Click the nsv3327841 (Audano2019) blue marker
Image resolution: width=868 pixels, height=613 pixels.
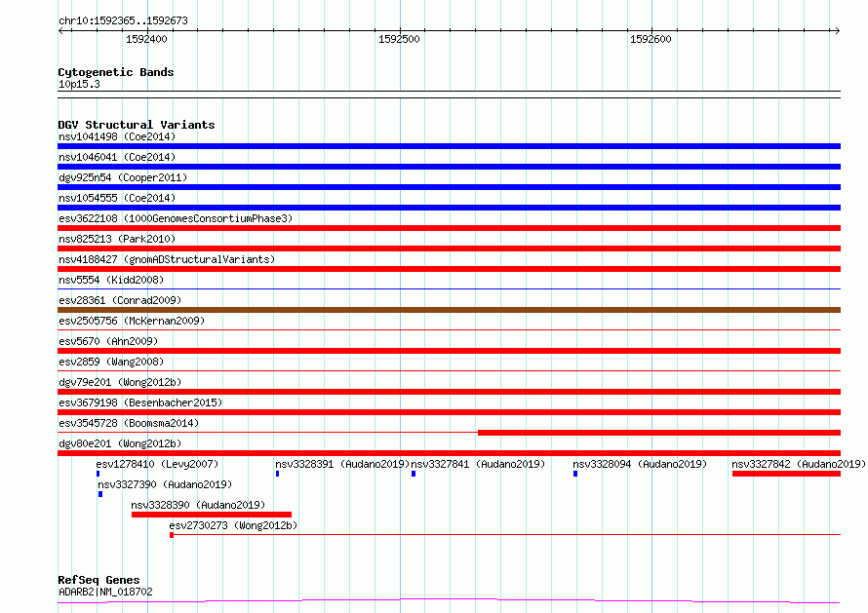tap(414, 474)
